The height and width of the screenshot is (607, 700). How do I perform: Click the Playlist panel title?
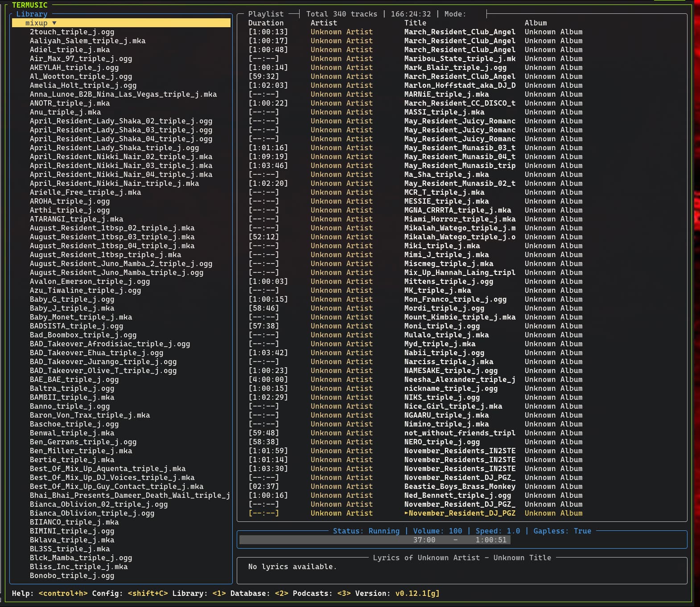pyautogui.click(x=266, y=14)
